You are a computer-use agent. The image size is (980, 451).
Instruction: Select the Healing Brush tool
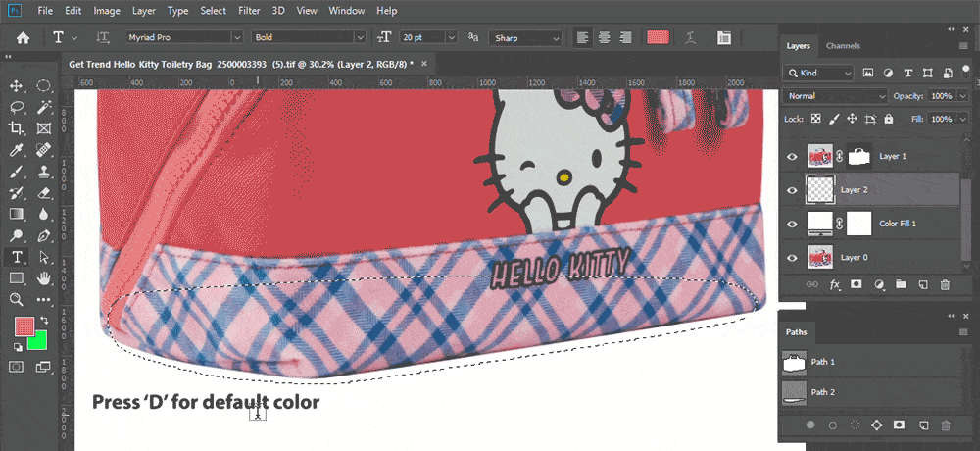[44, 149]
